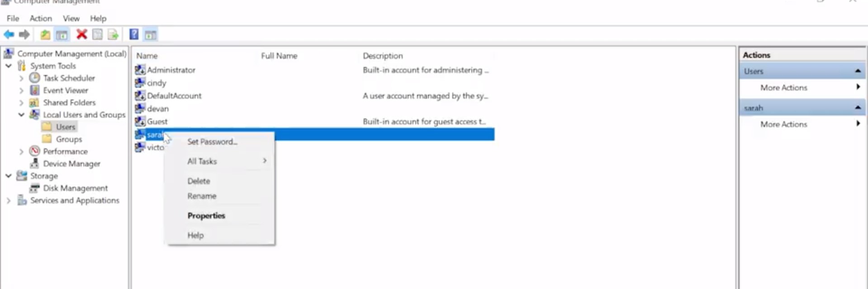
Task: Click the red X Delete toolbar icon
Action: pos(81,34)
